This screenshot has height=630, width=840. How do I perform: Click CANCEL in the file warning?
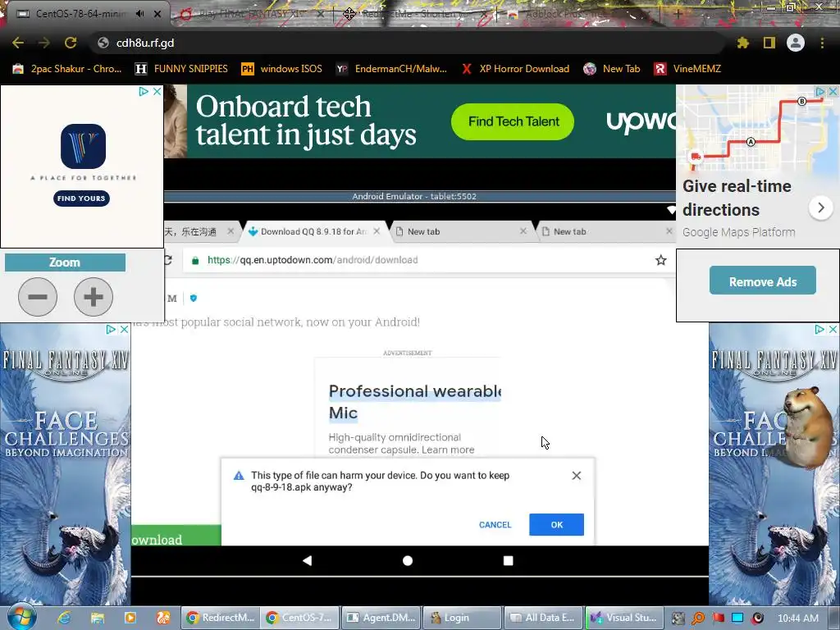(x=495, y=525)
